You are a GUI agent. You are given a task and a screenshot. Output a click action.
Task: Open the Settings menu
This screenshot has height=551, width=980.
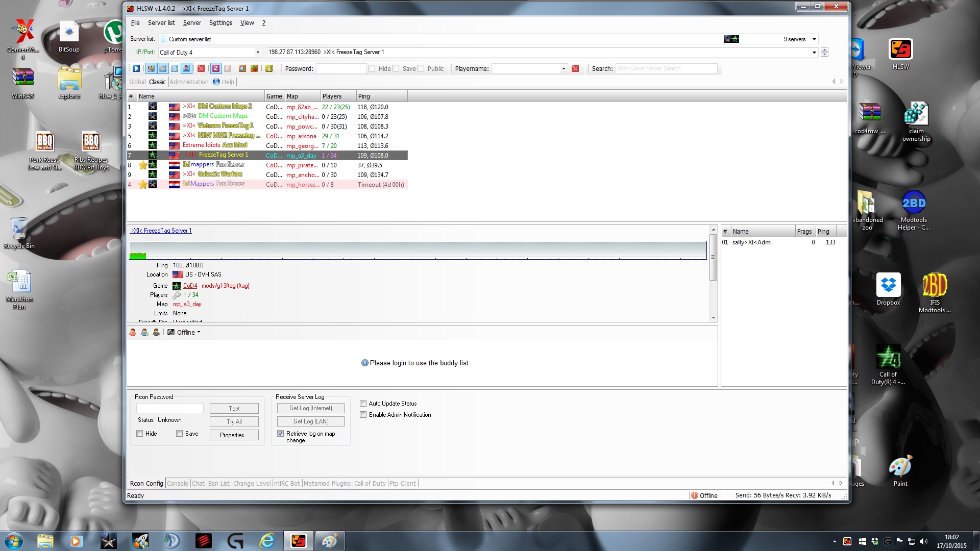pyautogui.click(x=220, y=23)
